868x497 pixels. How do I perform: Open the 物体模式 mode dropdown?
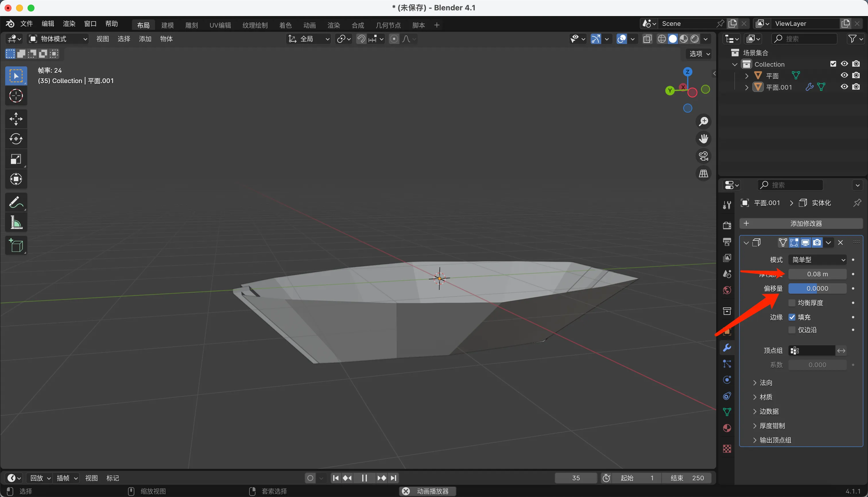pyautogui.click(x=58, y=39)
